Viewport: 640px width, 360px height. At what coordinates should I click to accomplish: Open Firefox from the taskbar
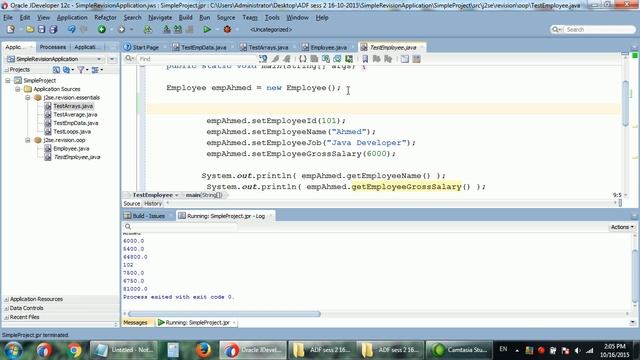(203, 350)
